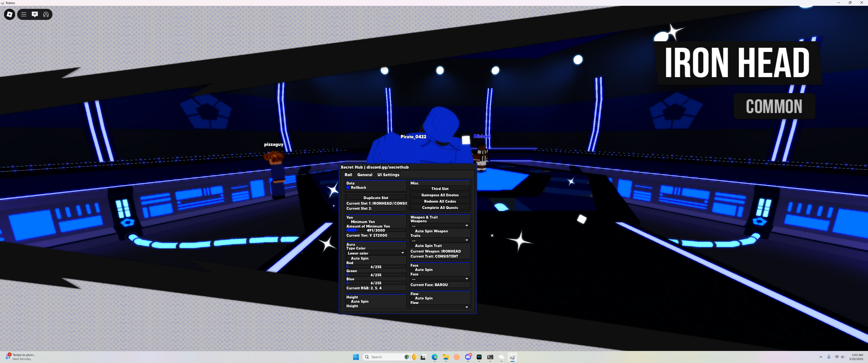The height and width of the screenshot is (363, 868).
Task: Enable Auto Spin Weapon checkbox
Action: pos(412,231)
